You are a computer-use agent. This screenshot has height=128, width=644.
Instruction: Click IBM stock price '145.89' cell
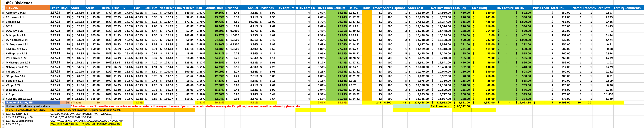pos(78,49)
